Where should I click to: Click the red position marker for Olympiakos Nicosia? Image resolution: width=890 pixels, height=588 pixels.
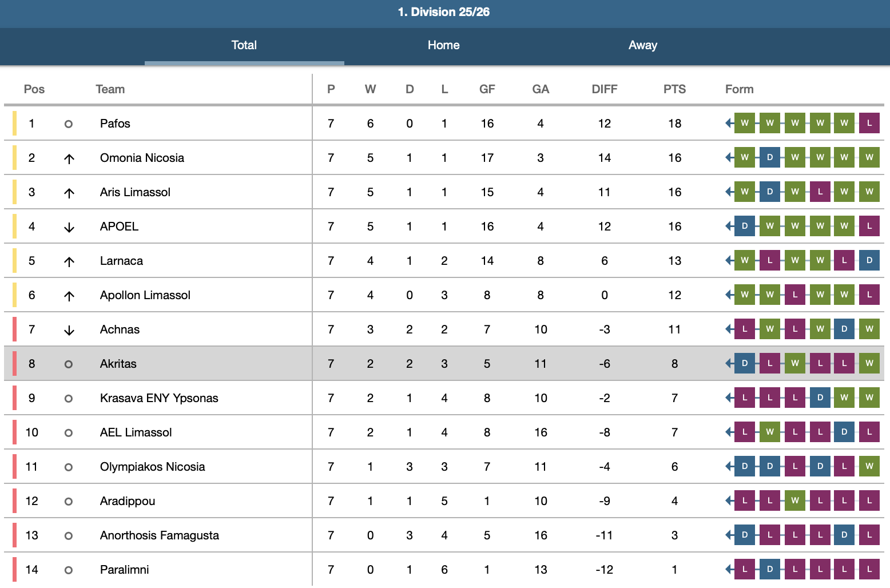(14, 467)
